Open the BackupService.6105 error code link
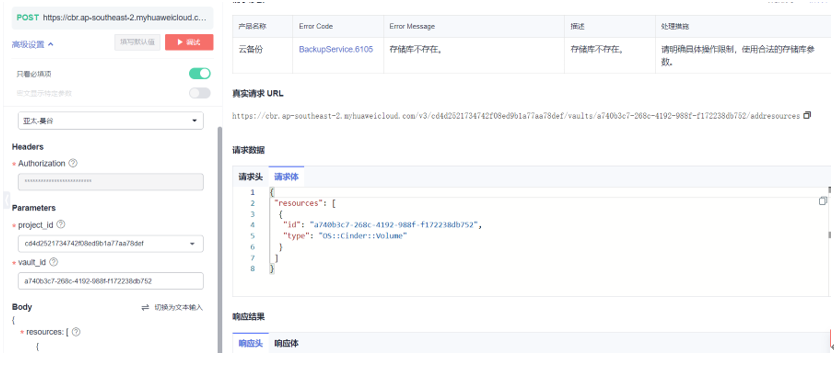 pos(336,49)
